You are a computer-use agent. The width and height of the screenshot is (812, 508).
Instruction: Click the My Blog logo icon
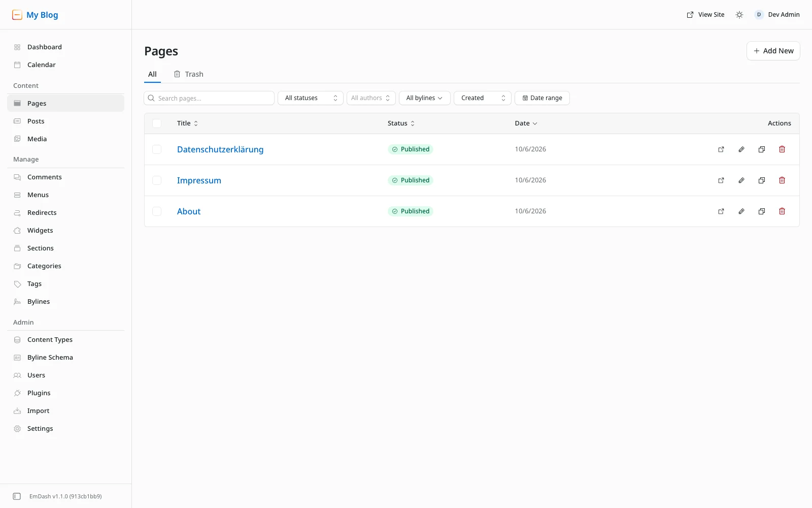point(17,15)
